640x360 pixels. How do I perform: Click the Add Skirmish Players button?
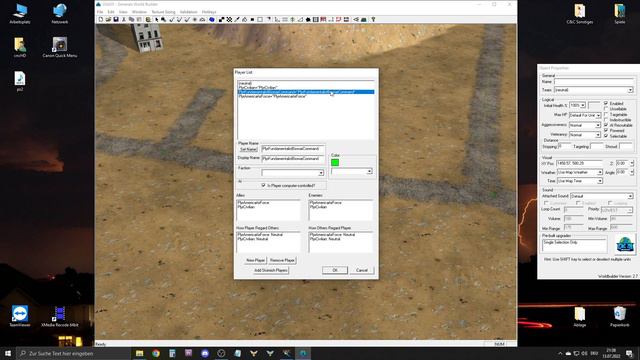click(271, 270)
